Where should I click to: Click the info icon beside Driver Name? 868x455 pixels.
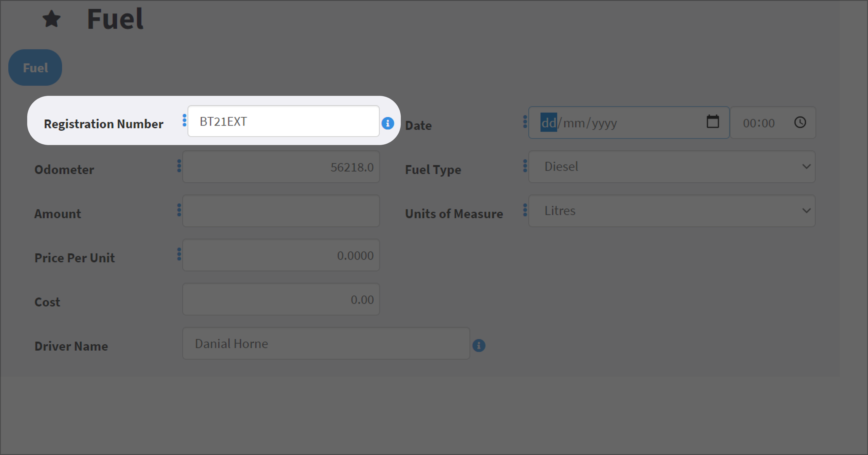point(479,346)
